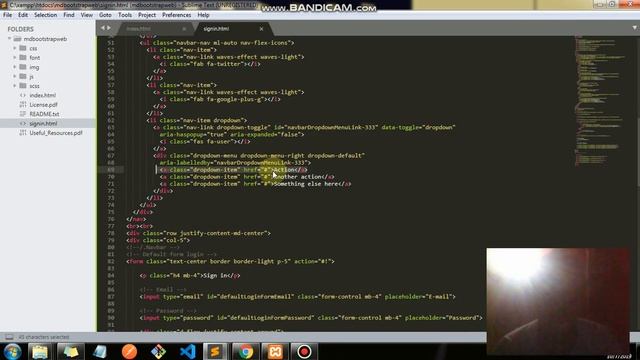Open the Windows Start menu

pos(12,351)
